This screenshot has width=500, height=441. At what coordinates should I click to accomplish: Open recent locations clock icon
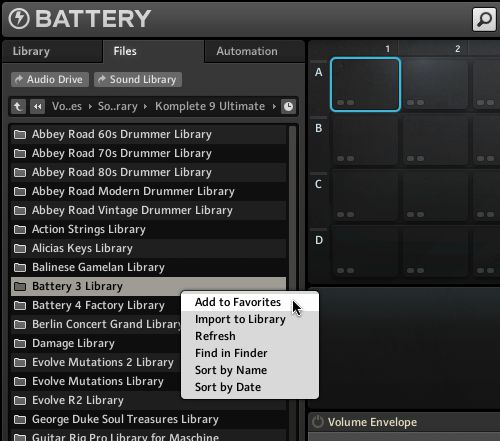point(288,107)
